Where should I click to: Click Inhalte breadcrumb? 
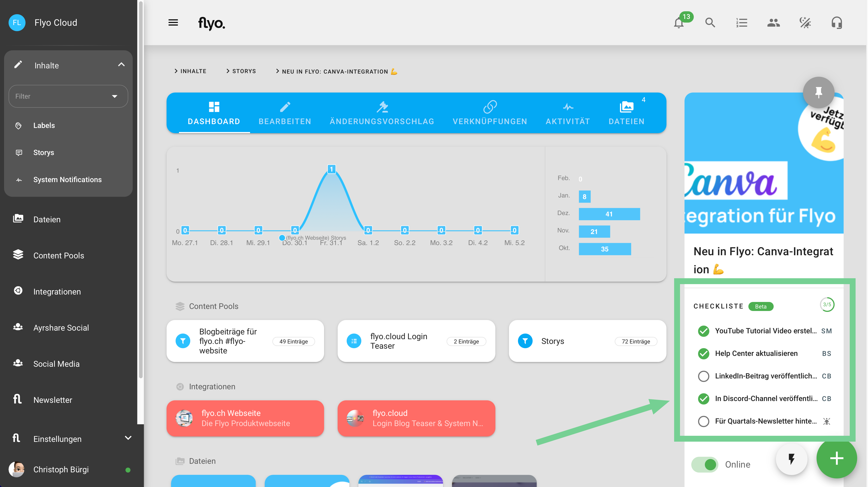(190, 71)
